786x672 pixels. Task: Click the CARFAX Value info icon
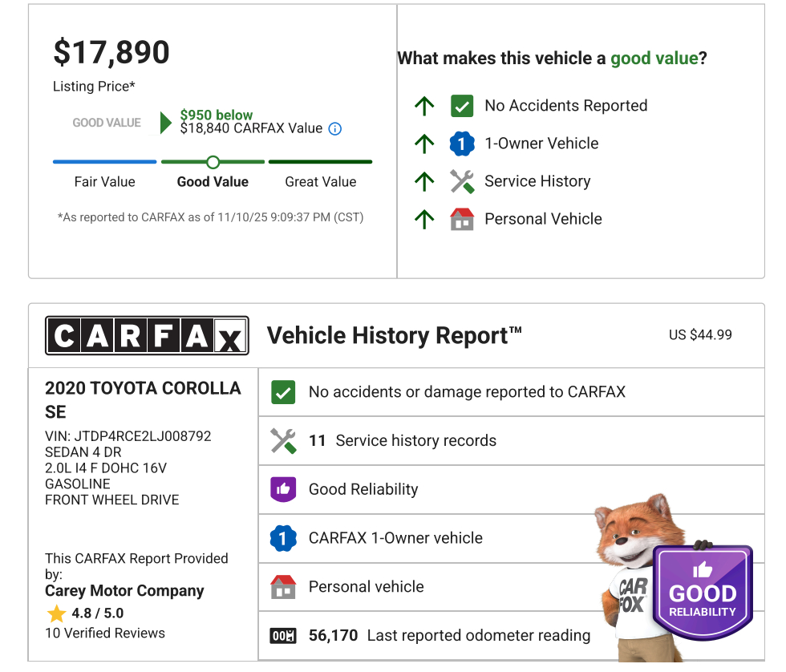click(x=335, y=129)
